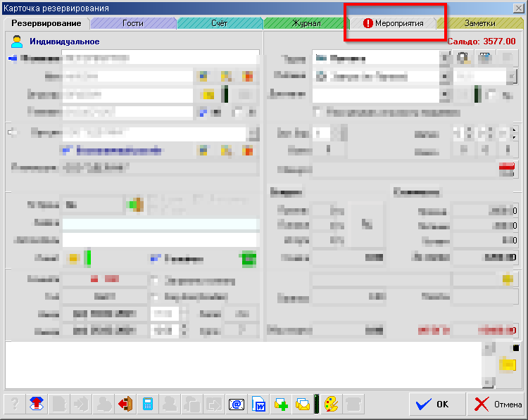Click the red stripe icon in right panel
528x420 pixels.
click(x=507, y=167)
